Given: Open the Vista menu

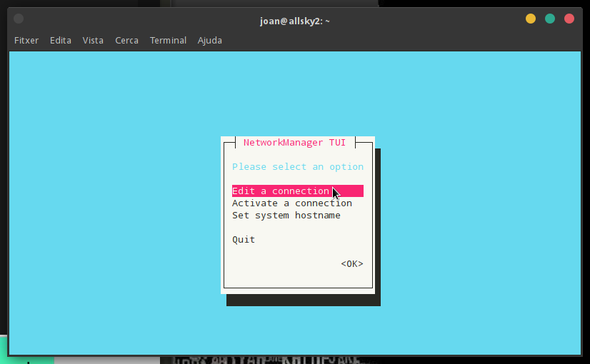Looking at the screenshot, I should click(x=93, y=40).
